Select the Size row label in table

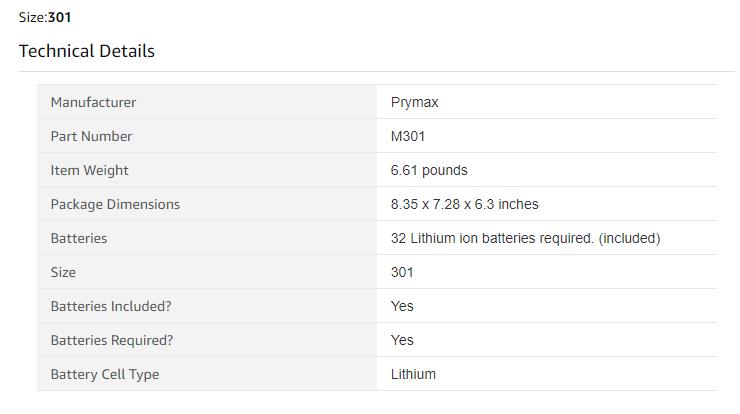(x=63, y=272)
